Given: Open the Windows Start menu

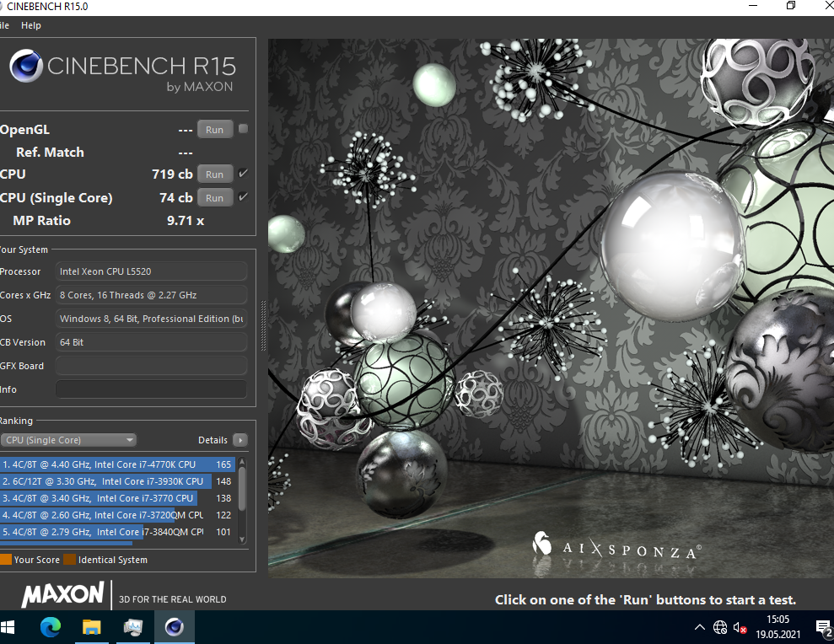Looking at the screenshot, I should point(8,627).
